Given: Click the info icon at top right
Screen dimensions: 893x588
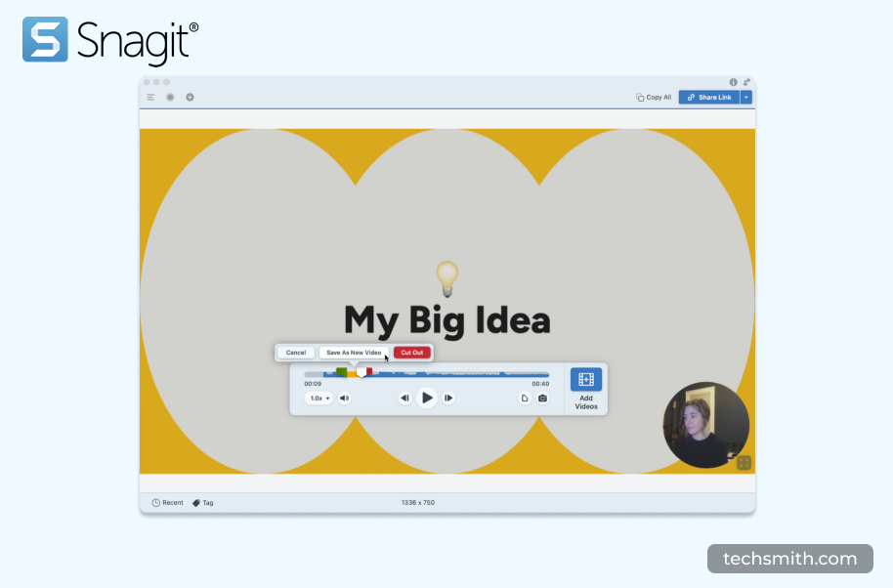Looking at the screenshot, I should point(733,82).
